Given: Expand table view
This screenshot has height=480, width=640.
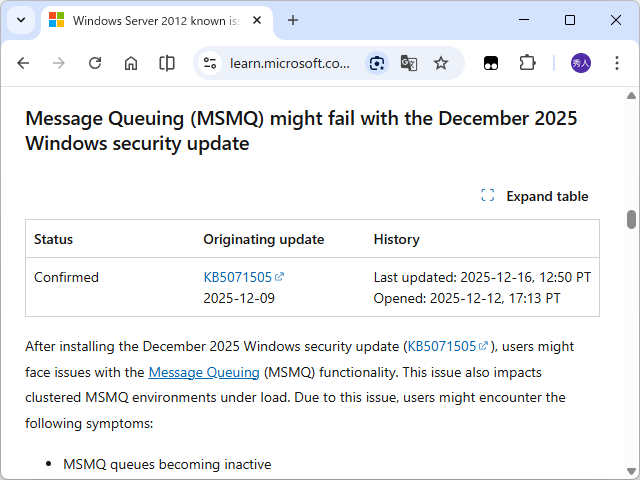Looking at the screenshot, I should point(535,196).
